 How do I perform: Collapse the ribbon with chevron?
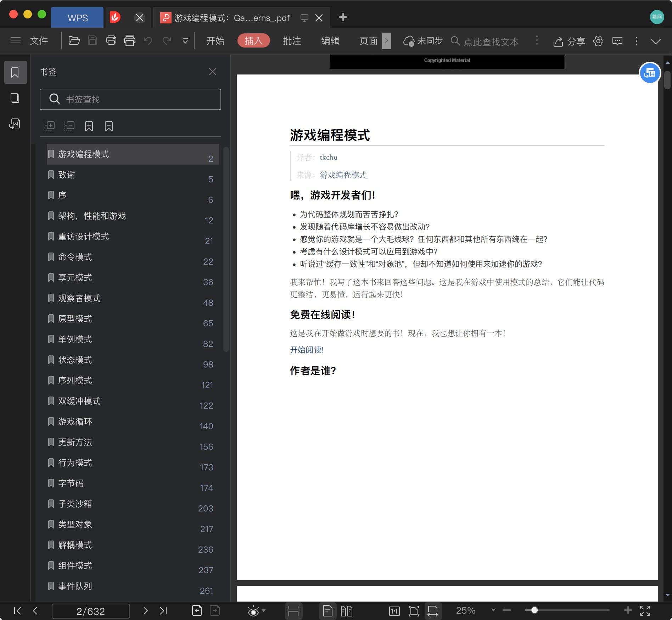tap(656, 41)
